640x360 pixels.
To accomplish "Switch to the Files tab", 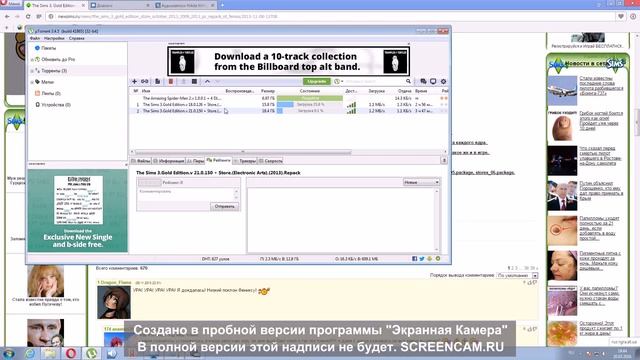I will point(141,161).
